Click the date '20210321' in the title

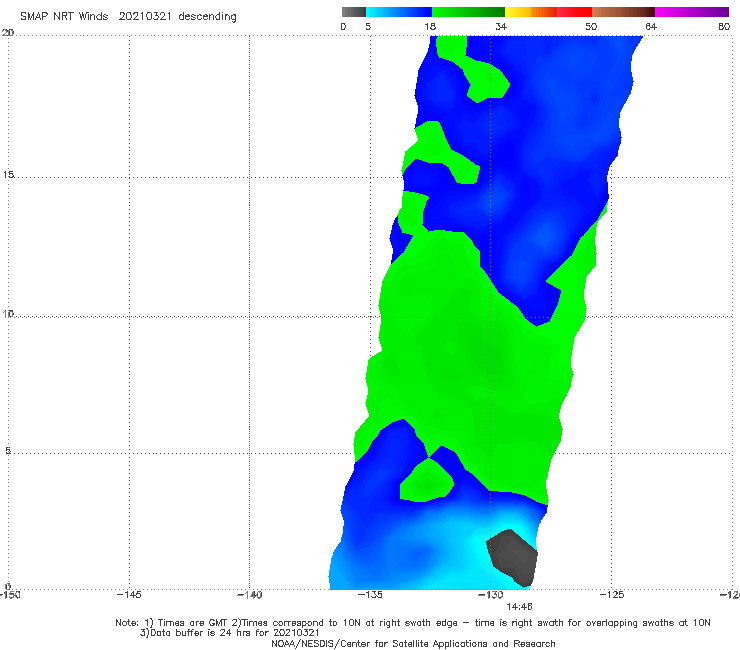(x=145, y=16)
